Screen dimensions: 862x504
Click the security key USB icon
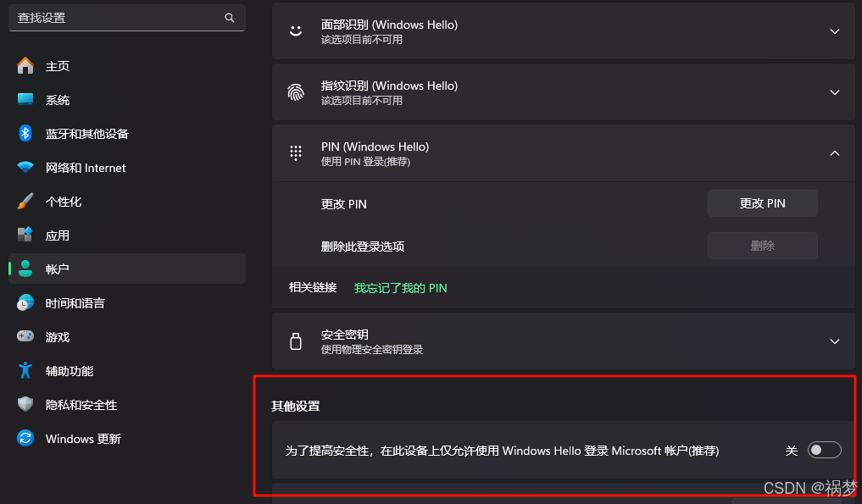296,341
